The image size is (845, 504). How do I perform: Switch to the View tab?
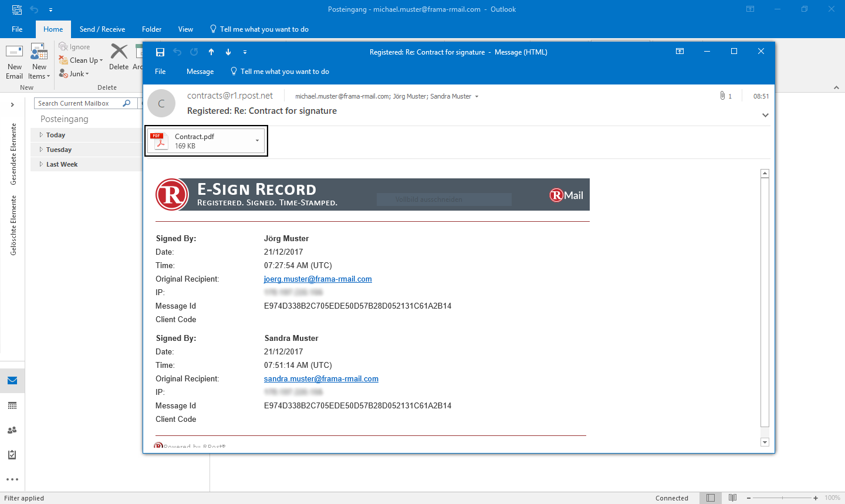point(185,29)
